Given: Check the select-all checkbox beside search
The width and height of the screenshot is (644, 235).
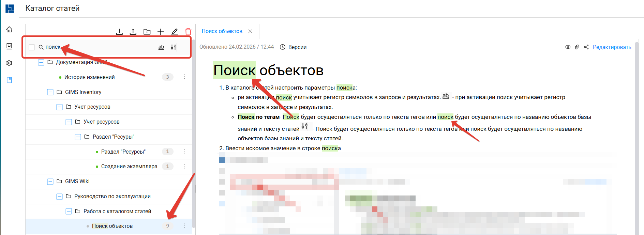Looking at the screenshot, I should coord(32,47).
